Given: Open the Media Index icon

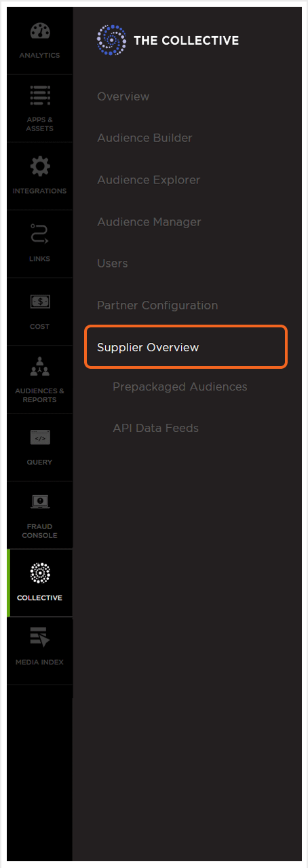Looking at the screenshot, I should click(x=40, y=638).
